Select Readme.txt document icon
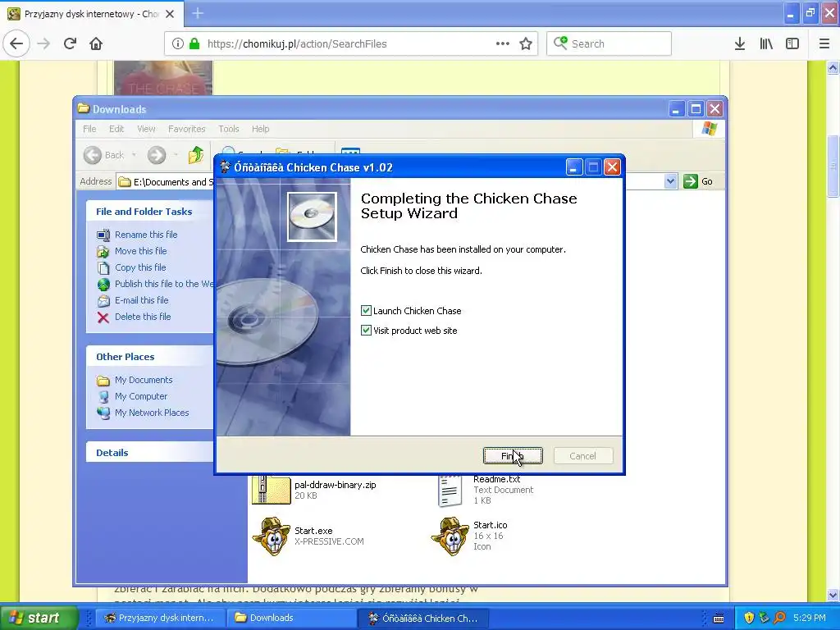This screenshot has height=630, width=840. [x=450, y=491]
